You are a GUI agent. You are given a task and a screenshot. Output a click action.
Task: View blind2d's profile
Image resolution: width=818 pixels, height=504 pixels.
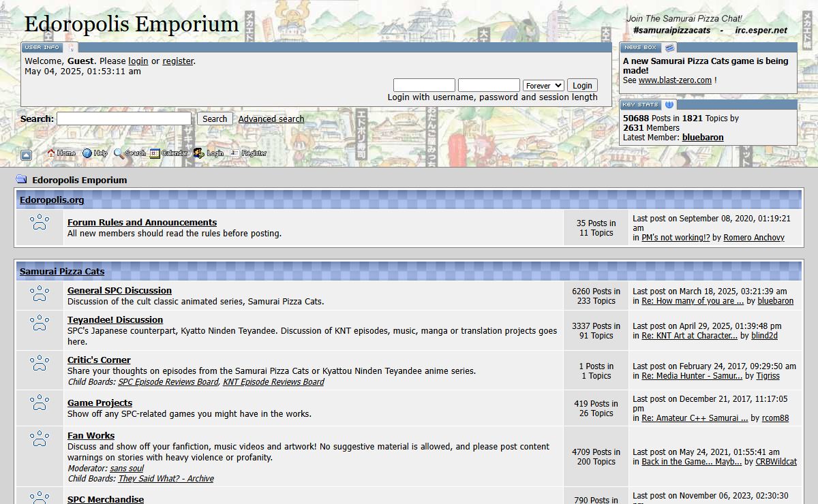click(x=764, y=336)
